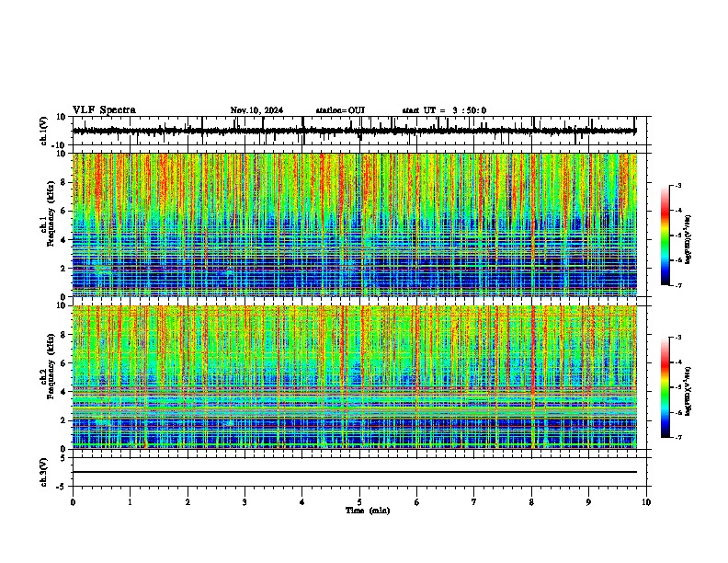Click the "1" tick on the time axis
The width and height of the screenshot is (728, 563).
click(130, 502)
